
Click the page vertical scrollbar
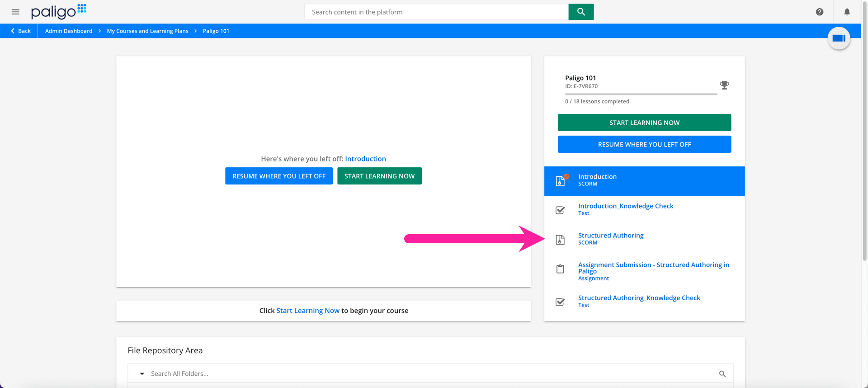click(864, 131)
